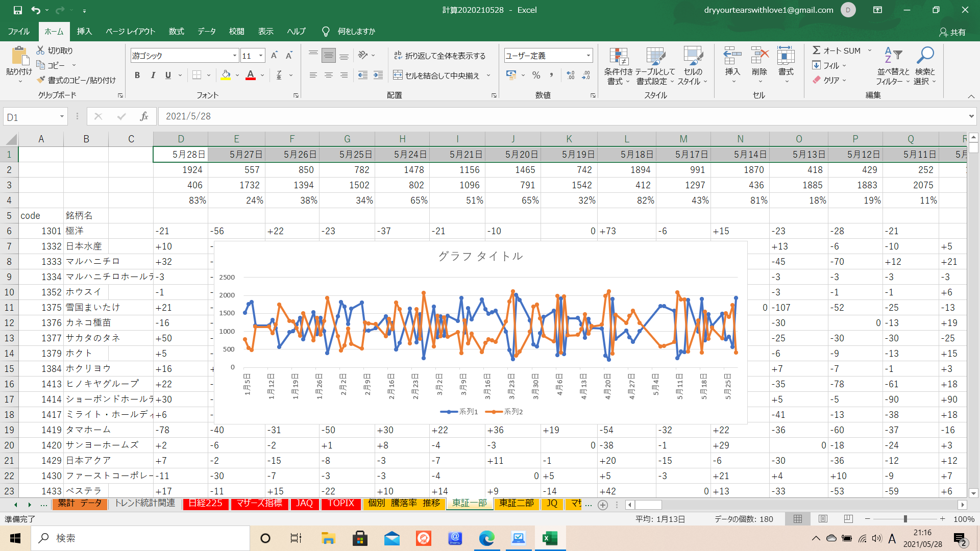
Task: Click the fill color bucket icon
Action: click(x=226, y=76)
